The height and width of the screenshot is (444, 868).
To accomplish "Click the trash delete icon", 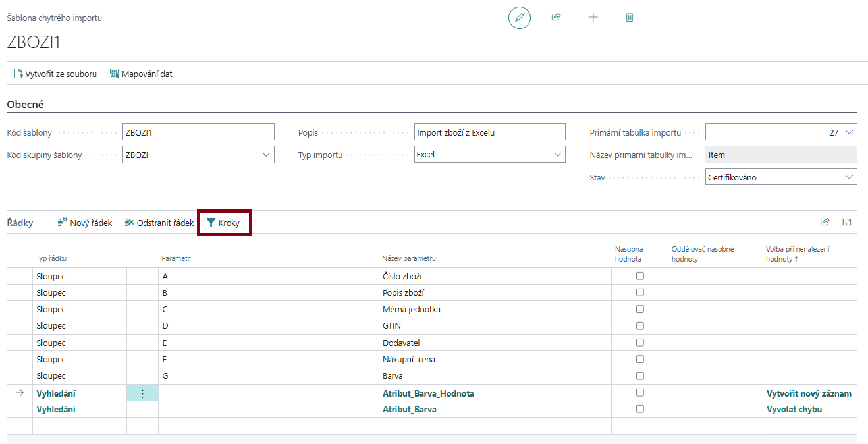I will pos(629,18).
